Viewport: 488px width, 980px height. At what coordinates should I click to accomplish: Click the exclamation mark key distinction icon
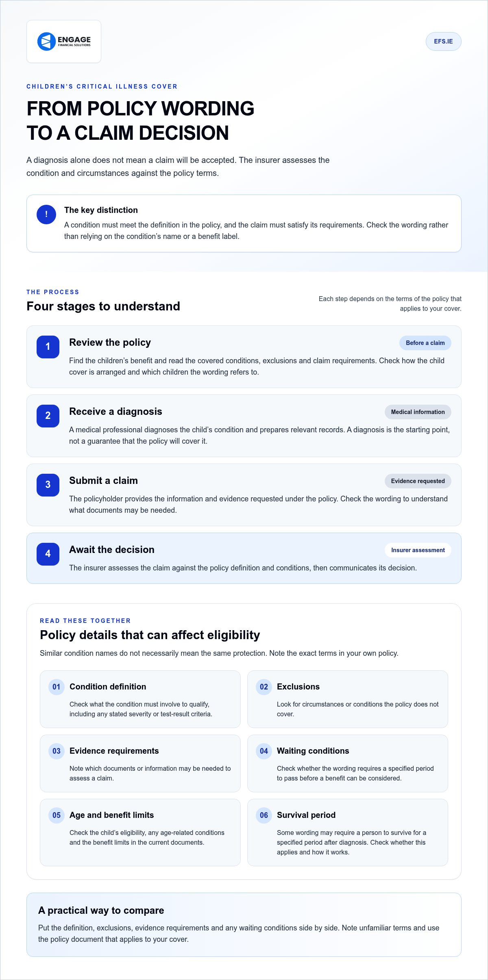[x=46, y=215]
